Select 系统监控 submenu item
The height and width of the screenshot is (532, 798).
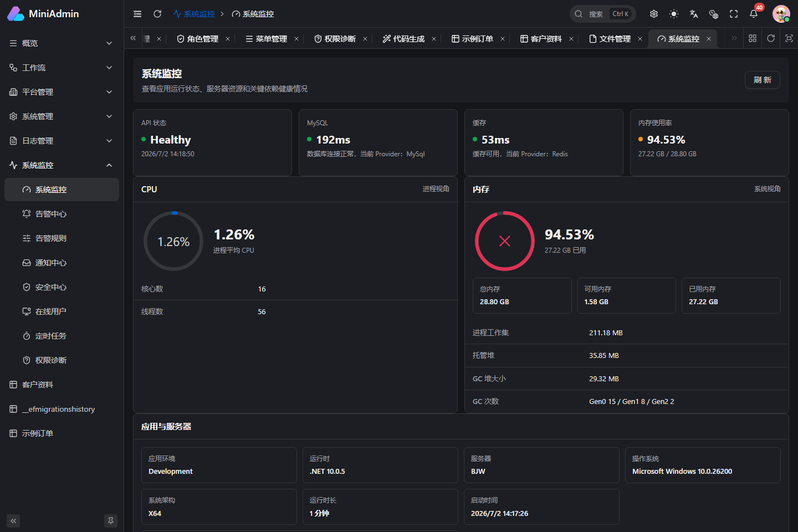click(62, 190)
